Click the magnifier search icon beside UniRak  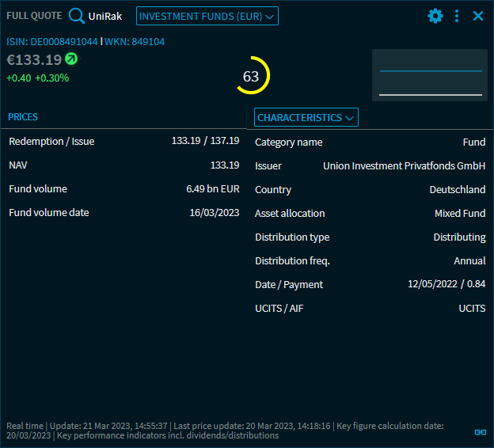point(77,16)
